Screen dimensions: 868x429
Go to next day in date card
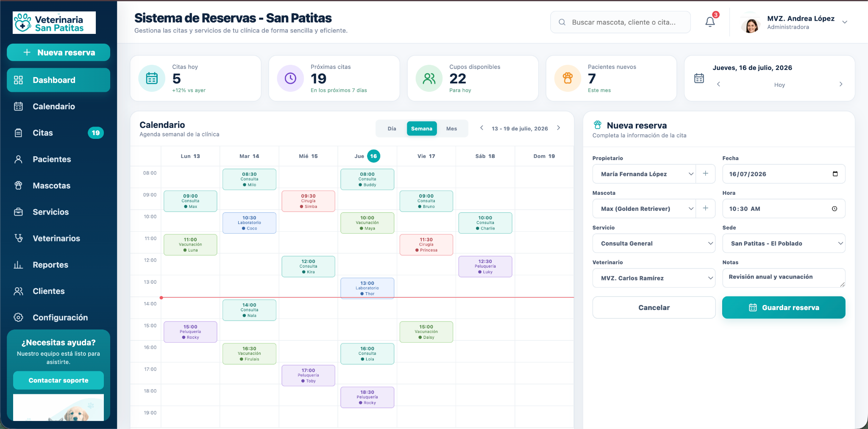click(x=841, y=84)
